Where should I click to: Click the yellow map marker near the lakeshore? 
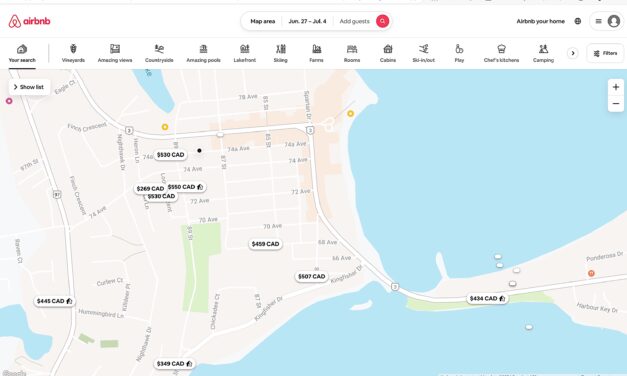(351, 114)
